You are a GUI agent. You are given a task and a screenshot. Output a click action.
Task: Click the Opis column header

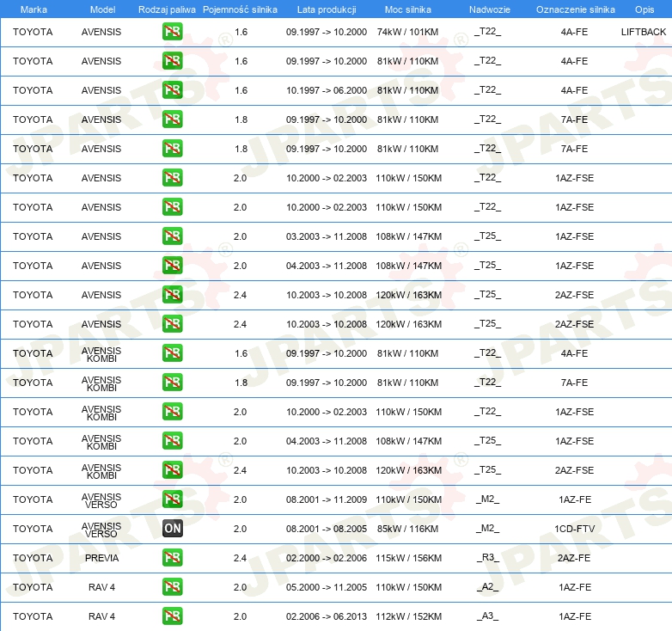[x=644, y=9]
